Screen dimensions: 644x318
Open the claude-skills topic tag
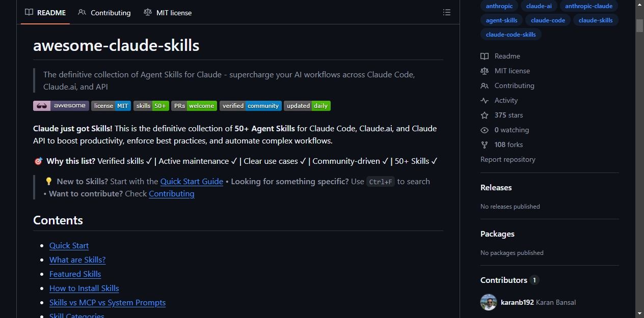596,20
